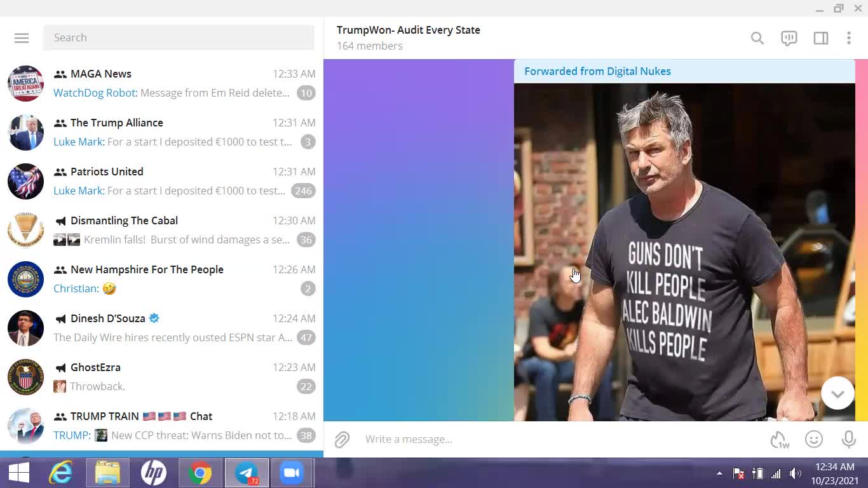Image resolution: width=868 pixels, height=488 pixels.
Task: Open the three-dot chat options menu
Action: click(x=848, y=38)
